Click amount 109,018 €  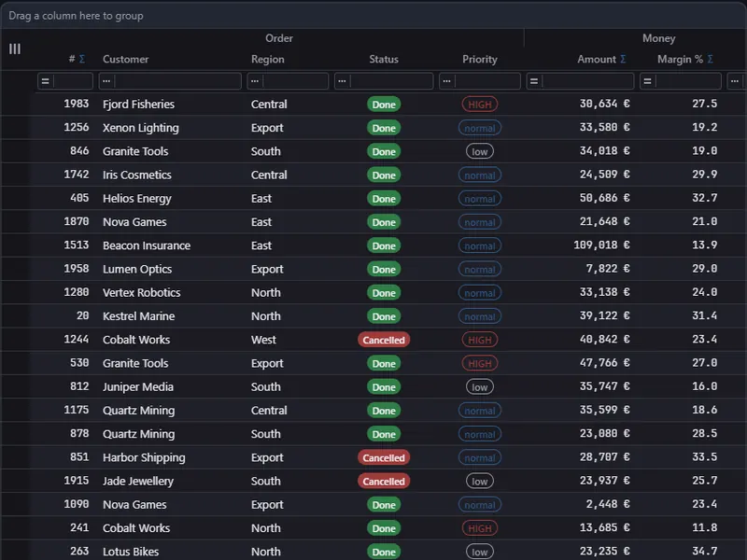[x=601, y=245]
